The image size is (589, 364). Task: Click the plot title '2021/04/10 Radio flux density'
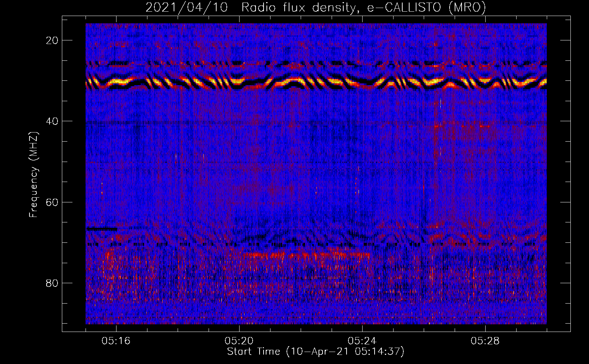(x=316, y=7)
